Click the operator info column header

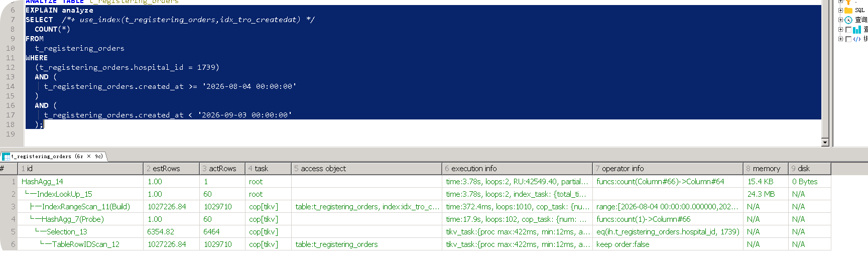668,169
